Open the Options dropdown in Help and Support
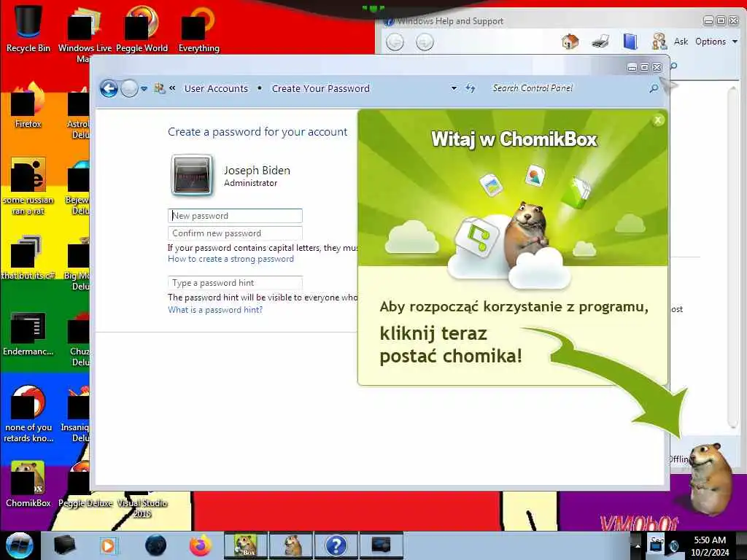This screenshot has width=747, height=560. [x=716, y=42]
